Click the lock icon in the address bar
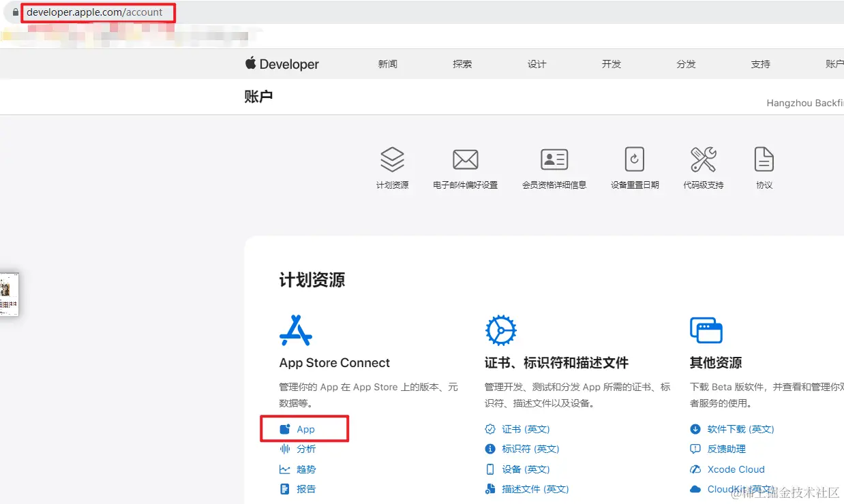Viewport: 844px width, 504px height. (x=16, y=12)
